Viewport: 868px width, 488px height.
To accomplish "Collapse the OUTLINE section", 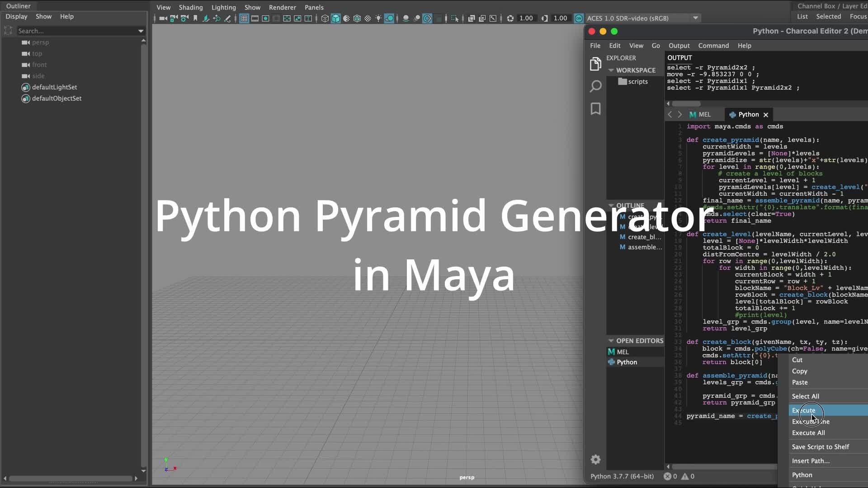I will coord(611,206).
